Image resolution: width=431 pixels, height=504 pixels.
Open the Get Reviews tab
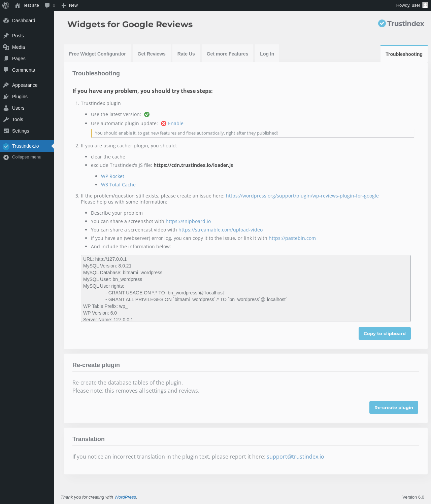(x=152, y=54)
